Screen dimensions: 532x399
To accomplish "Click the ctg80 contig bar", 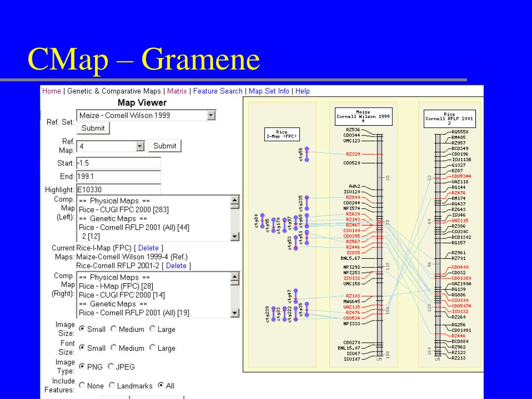I will [x=262, y=221].
